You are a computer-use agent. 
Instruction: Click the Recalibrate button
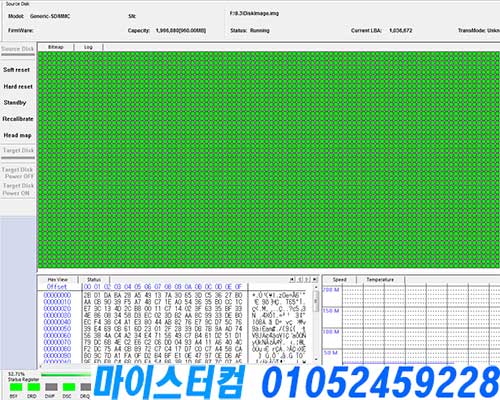click(18, 119)
